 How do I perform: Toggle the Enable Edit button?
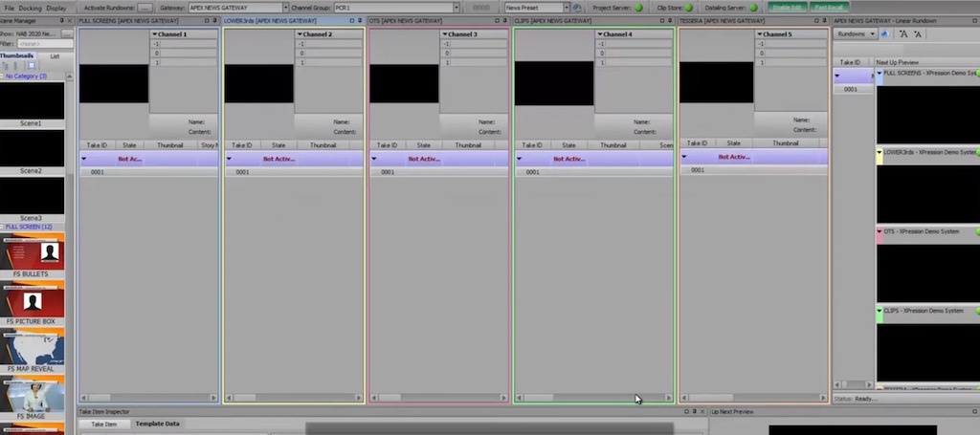click(x=788, y=8)
